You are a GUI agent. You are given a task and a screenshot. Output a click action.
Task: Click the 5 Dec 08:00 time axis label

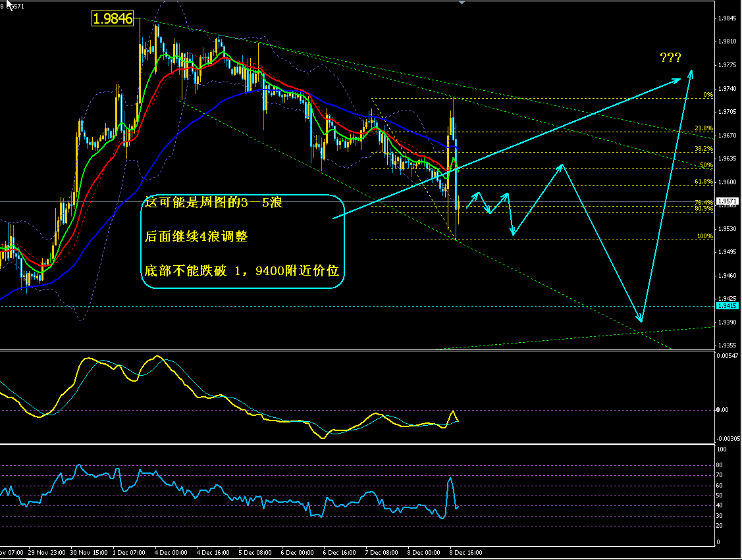coord(255,553)
